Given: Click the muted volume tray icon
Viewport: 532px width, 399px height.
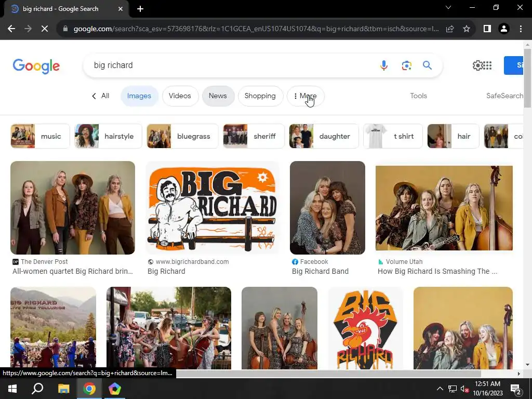Looking at the screenshot, I should coord(465,389).
